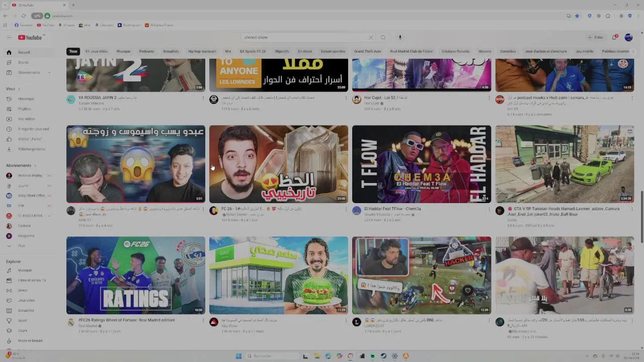Open the notifications bell
This screenshot has width=644, height=362.
615,37
